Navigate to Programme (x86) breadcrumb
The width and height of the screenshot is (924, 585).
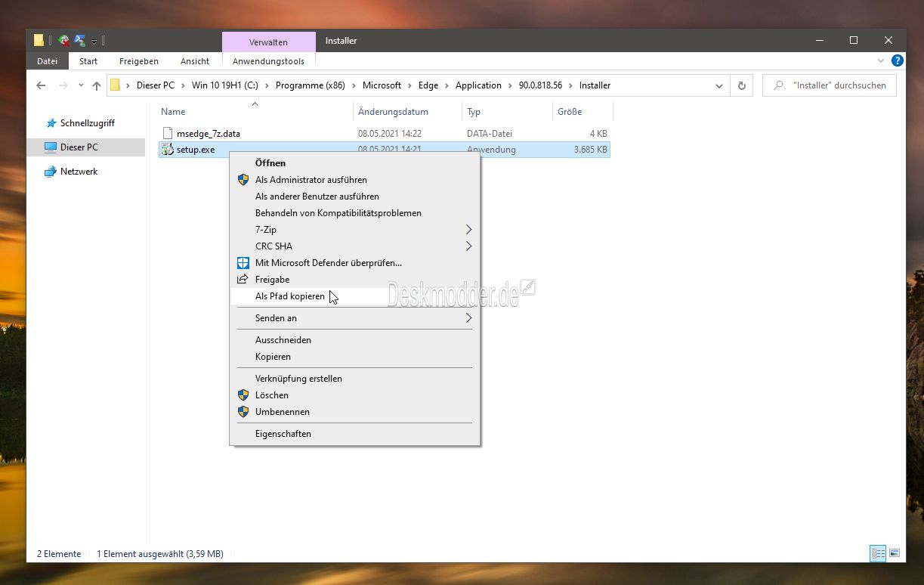310,85
